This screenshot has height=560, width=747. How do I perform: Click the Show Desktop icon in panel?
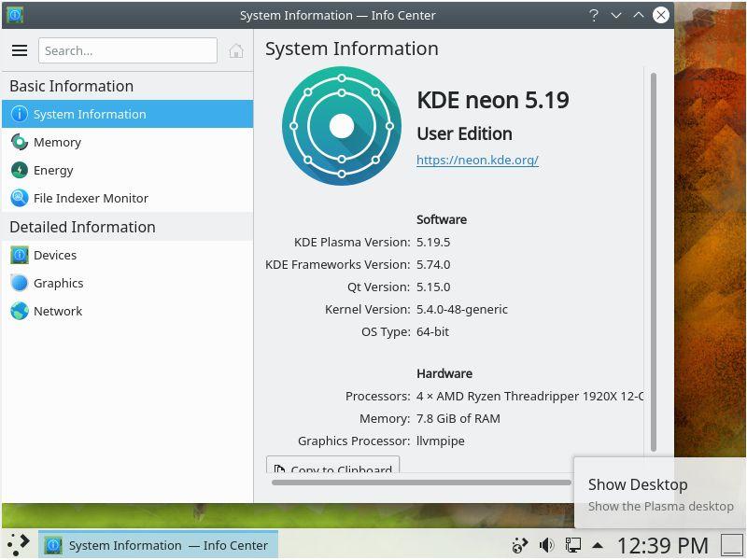point(731,545)
